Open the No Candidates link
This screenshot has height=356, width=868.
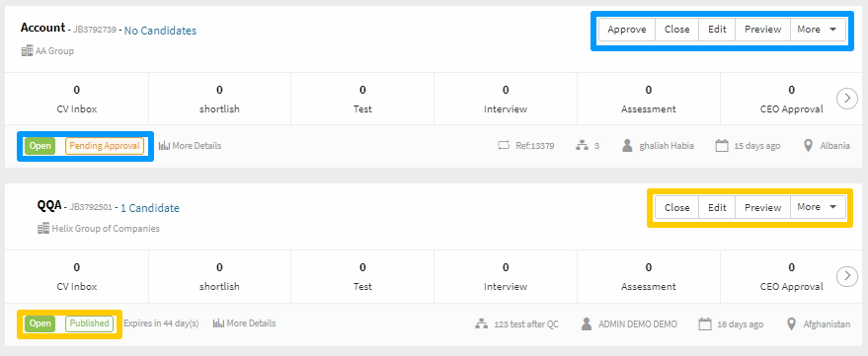160,31
